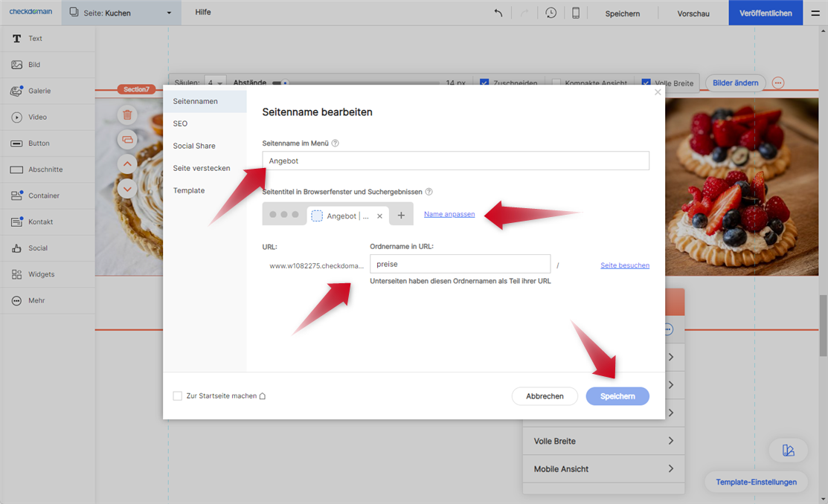Image resolution: width=828 pixels, height=504 pixels.
Task: Expand the Mobile Ansicht row
Action: click(x=603, y=469)
